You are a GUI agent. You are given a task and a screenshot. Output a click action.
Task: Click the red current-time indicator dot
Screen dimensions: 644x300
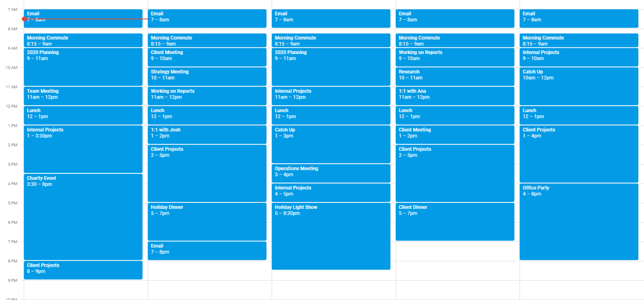pos(24,19)
